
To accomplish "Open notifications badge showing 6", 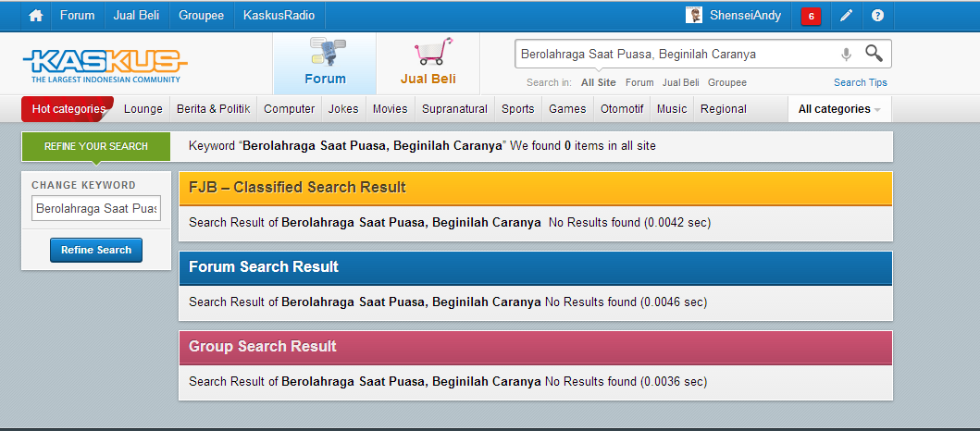I will [x=812, y=17].
